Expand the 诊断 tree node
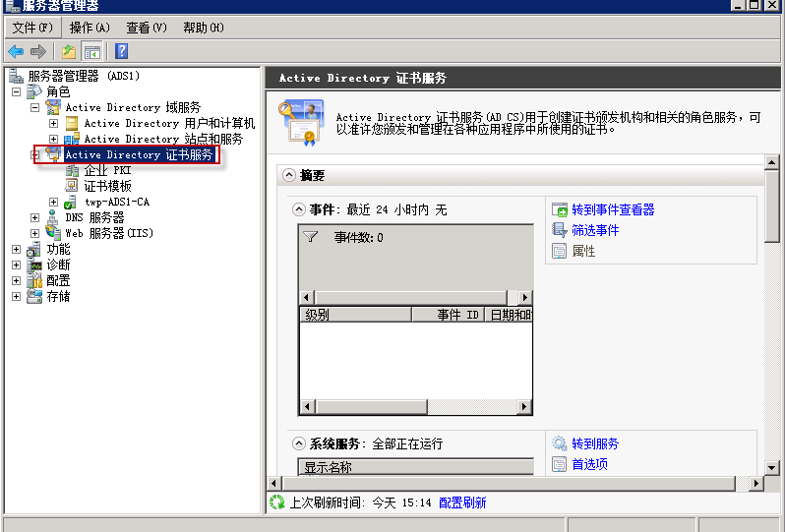The width and height of the screenshot is (785, 532). (16, 265)
